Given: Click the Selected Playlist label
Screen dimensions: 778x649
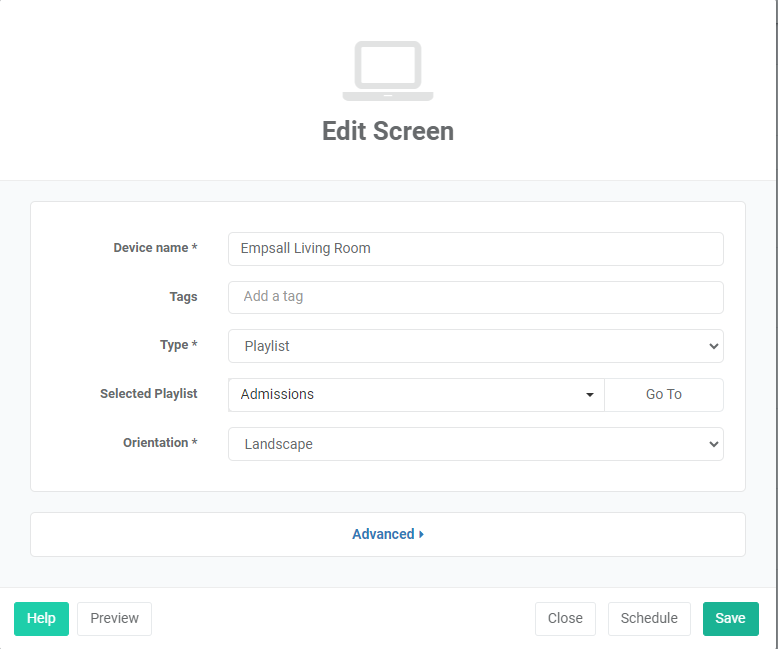Looking at the screenshot, I should point(148,394).
